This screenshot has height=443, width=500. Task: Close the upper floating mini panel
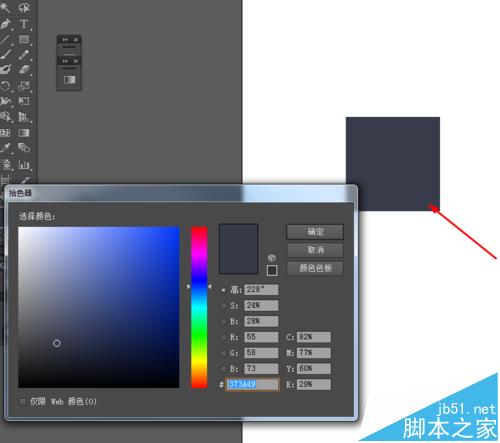point(76,39)
